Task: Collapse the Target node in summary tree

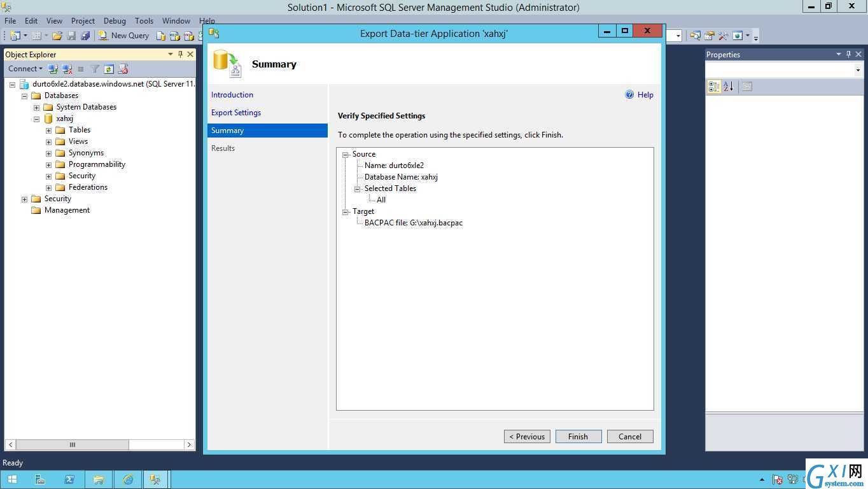Action: pos(346,211)
